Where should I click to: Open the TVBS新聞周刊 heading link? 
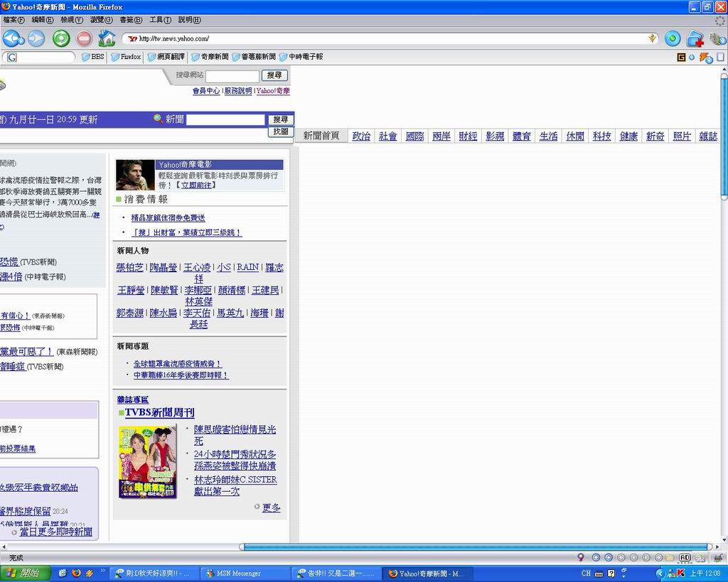[x=159, y=412]
